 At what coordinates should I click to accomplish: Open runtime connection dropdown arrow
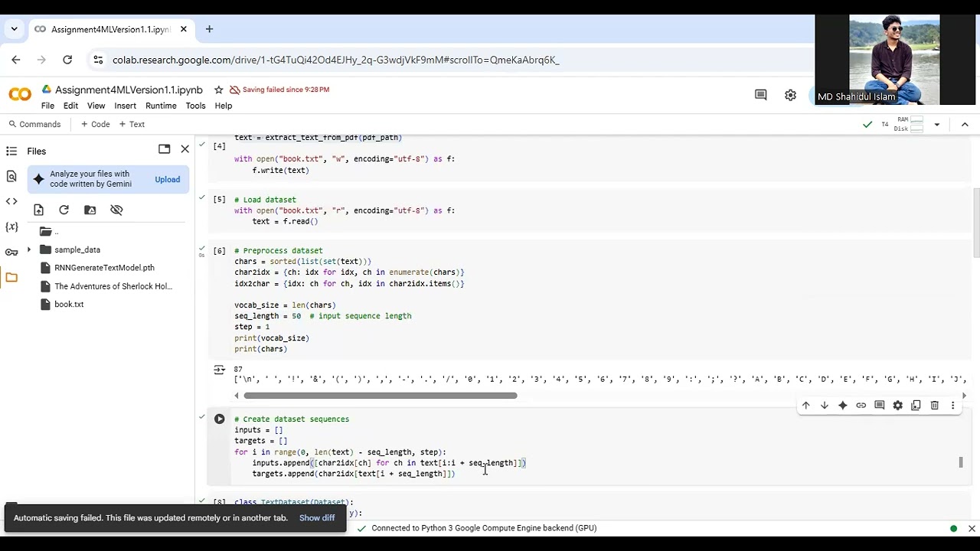click(x=936, y=124)
